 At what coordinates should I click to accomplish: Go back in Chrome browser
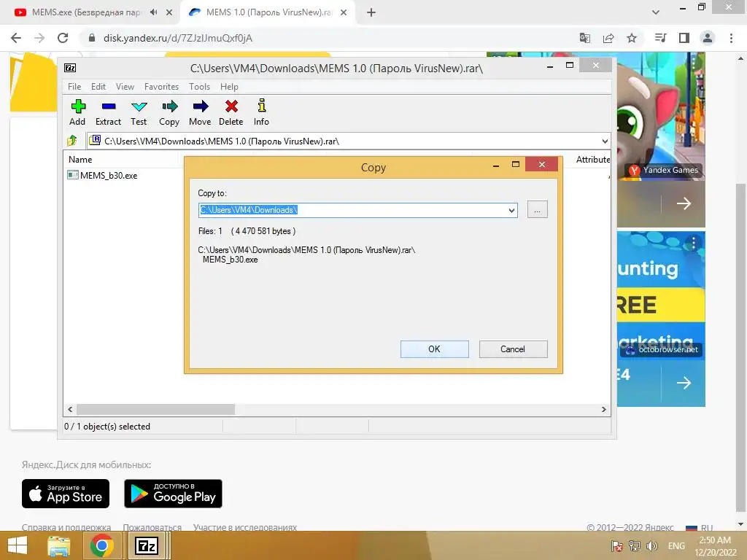coord(16,38)
